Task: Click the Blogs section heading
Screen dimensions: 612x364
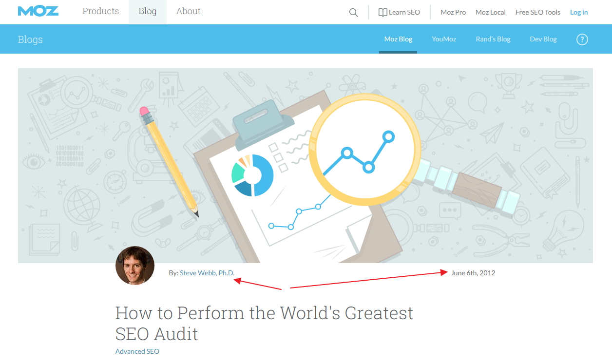Action: click(x=30, y=39)
